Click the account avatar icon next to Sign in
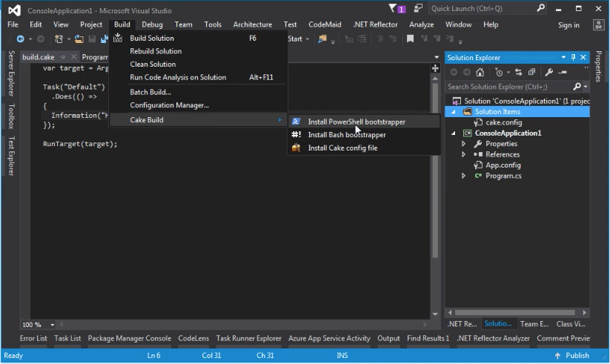The image size is (610, 364). point(598,25)
